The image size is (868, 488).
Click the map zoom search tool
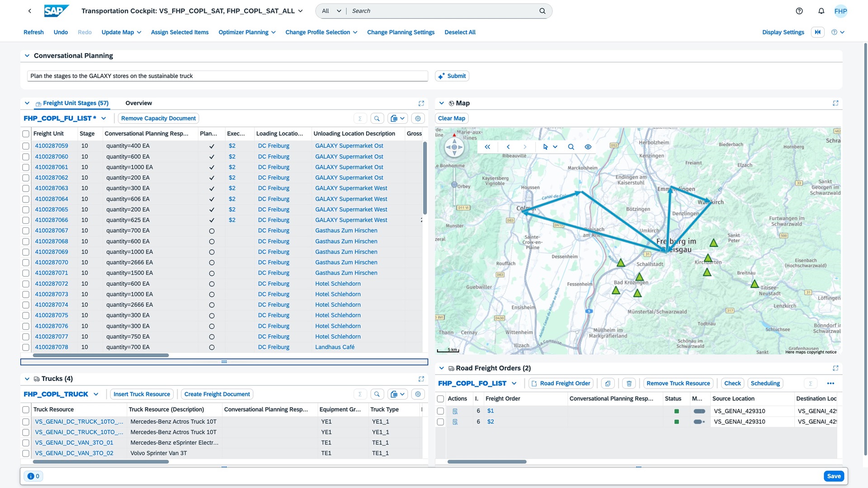[571, 147]
